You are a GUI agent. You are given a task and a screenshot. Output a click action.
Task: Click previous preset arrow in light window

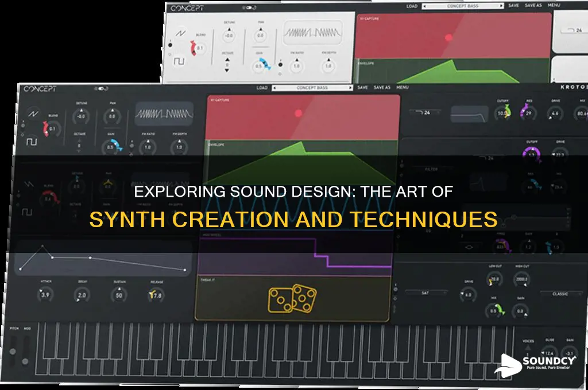[x=424, y=6]
